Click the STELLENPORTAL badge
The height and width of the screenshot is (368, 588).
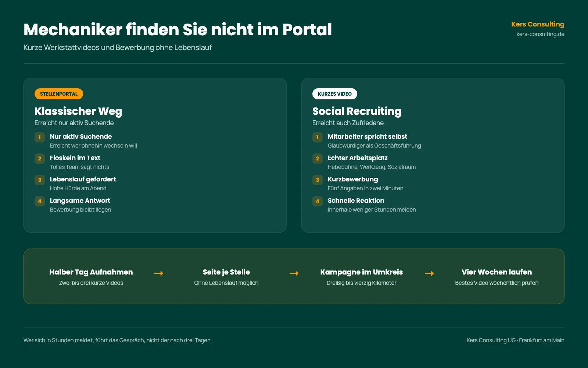(59, 94)
